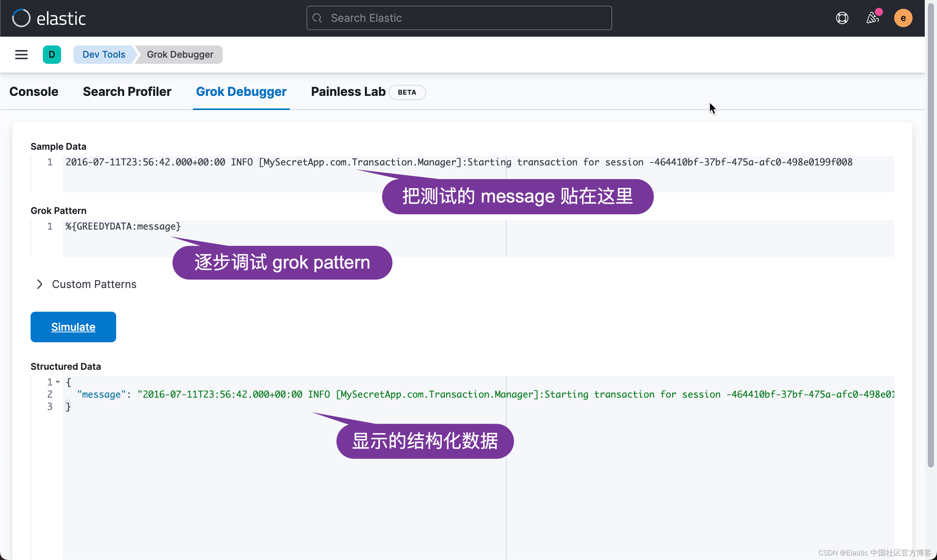The height and width of the screenshot is (560, 937).
Task: Open the help lifebuoy icon
Action: coord(842,18)
